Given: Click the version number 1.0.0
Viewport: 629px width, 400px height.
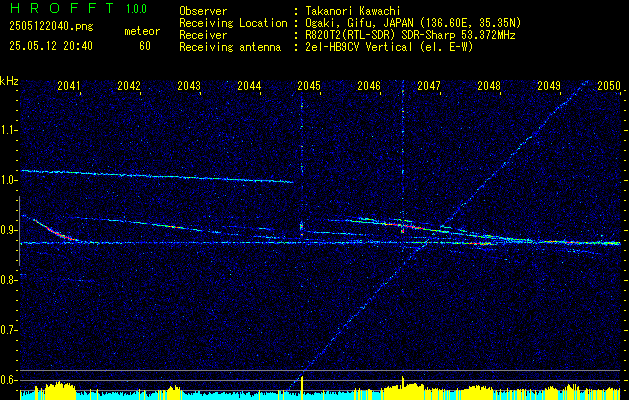Looking at the screenshot, I should (136, 8).
